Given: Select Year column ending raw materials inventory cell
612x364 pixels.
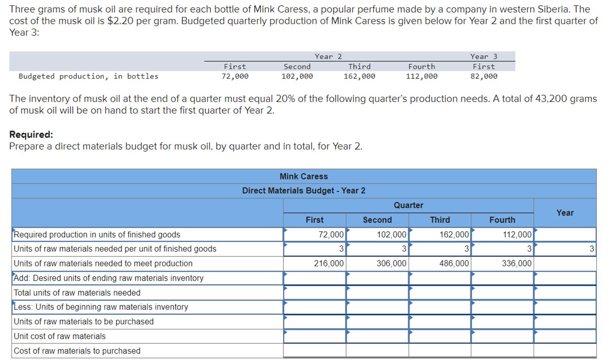Looking at the screenshot, I should (565, 278).
